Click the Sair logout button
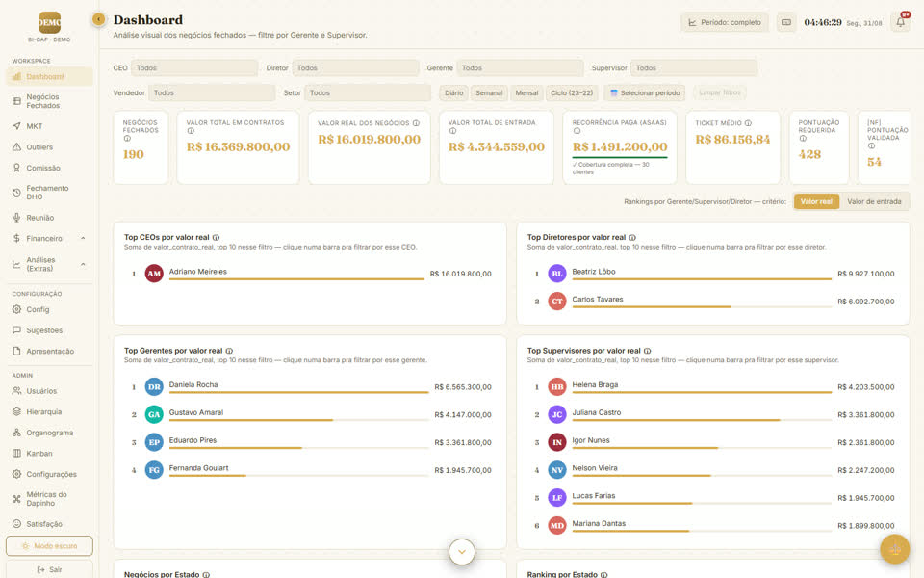 49,569
